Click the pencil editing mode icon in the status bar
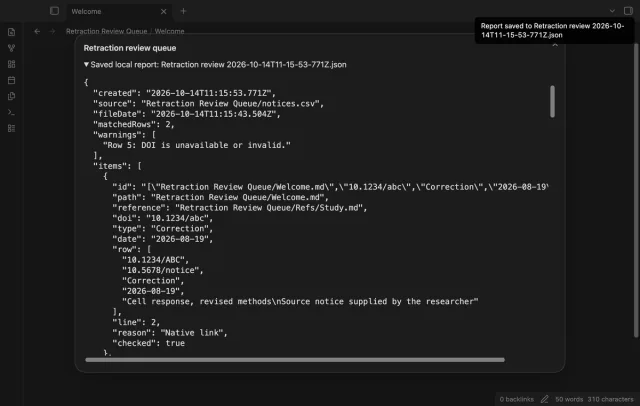 click(x=544, y=399)
